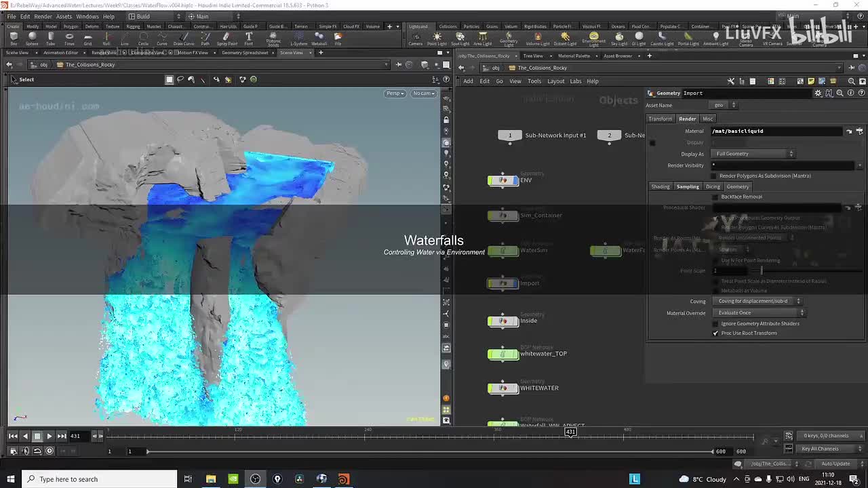Screen dimensions: 868x488
Task: Open the Display As dropdown
Action: [x=753, y=154]
